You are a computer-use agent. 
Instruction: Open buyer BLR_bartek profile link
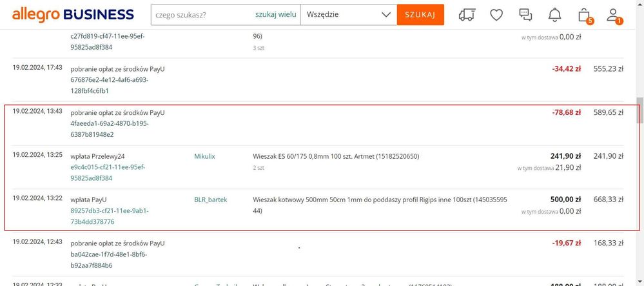tap(210, 200)
